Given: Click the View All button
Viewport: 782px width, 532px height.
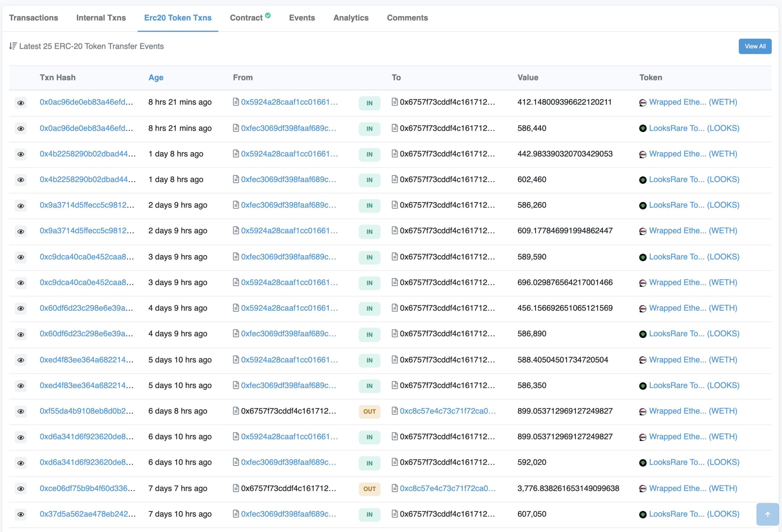Looking at the screenshot, I should 755,46.
